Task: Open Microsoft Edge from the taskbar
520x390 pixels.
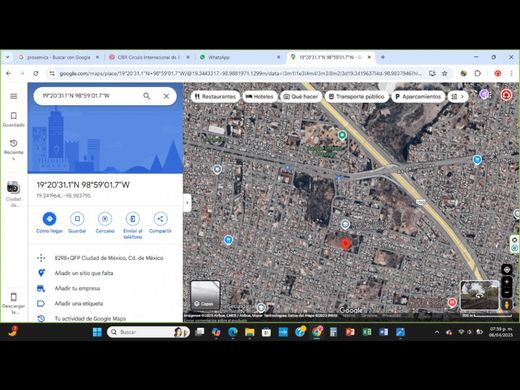Action: click(x=233, y=332)
